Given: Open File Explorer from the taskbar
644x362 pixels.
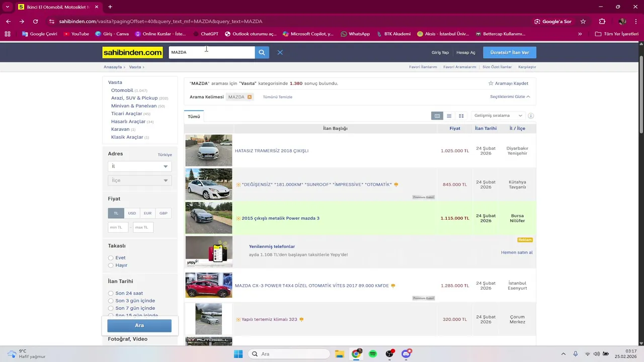Looking at the screenshot, I should coord(340,354).
